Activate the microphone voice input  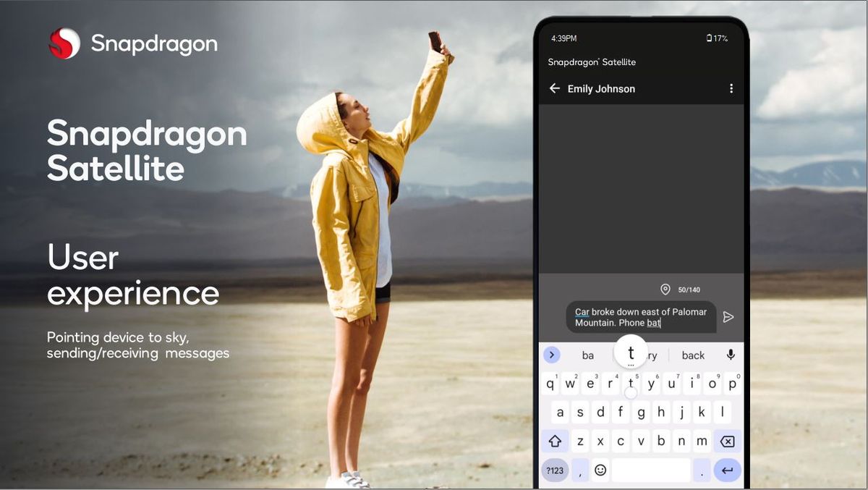(731, 355)
